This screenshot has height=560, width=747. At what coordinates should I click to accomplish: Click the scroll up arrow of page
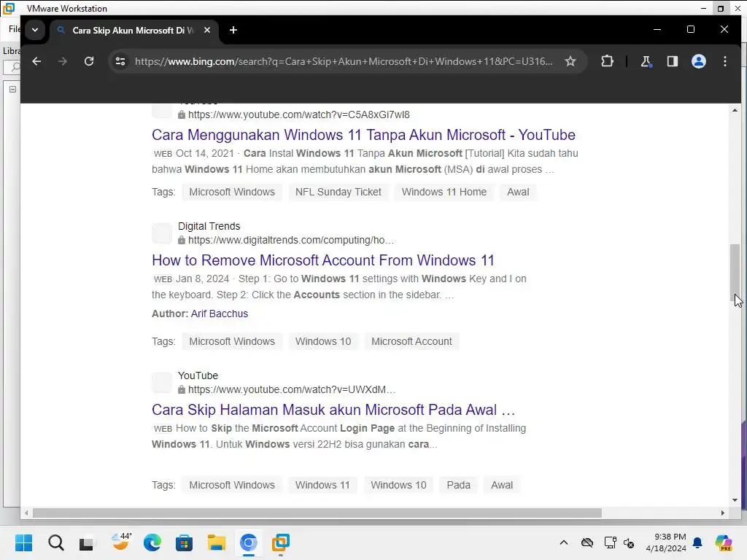735,110
